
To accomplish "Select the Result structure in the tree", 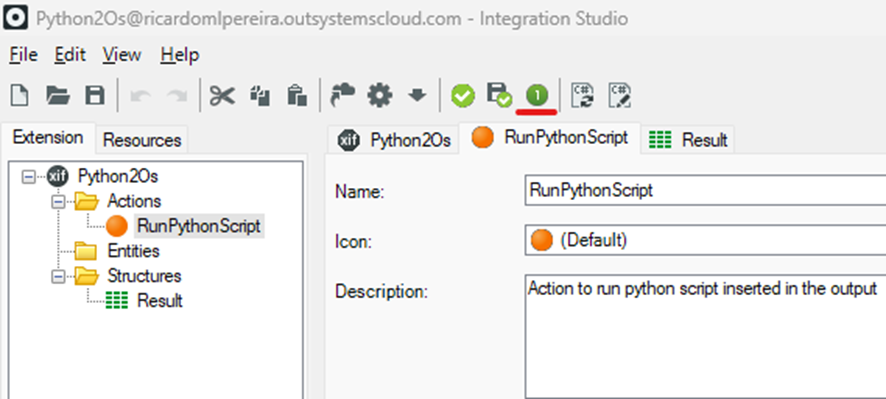I will (159, 301).
